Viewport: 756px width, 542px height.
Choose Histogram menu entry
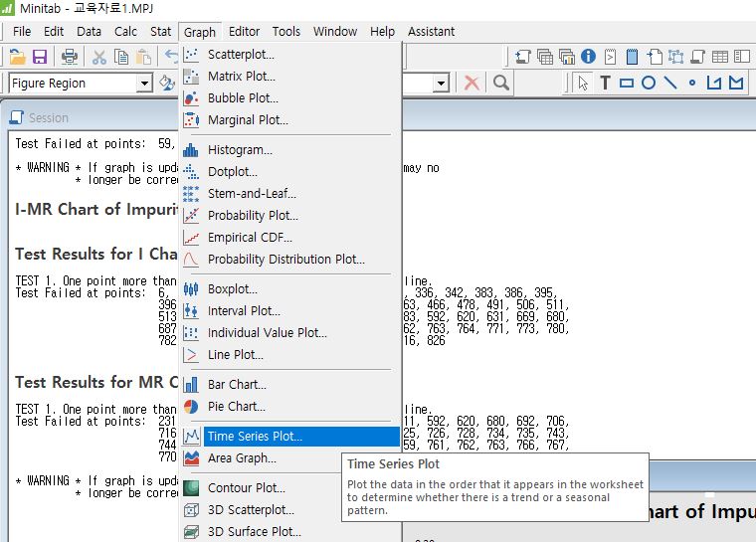pyautogui.click(x=290, y=150)
